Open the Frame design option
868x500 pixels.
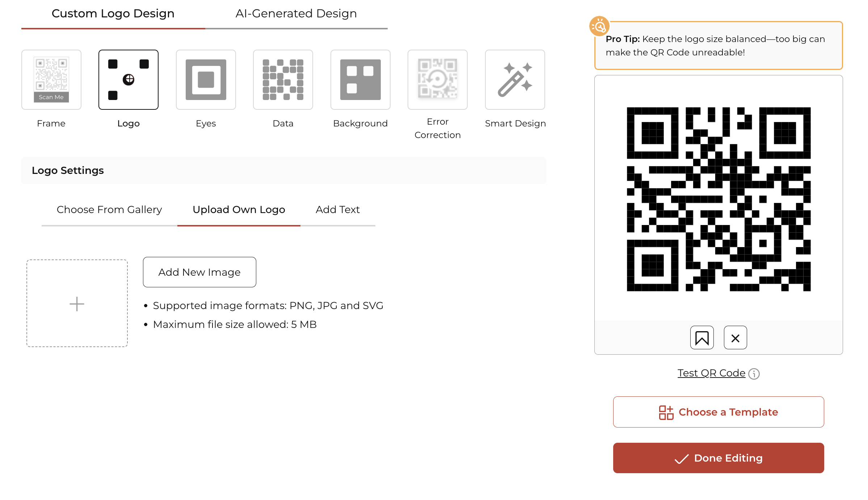pos(51,80)
